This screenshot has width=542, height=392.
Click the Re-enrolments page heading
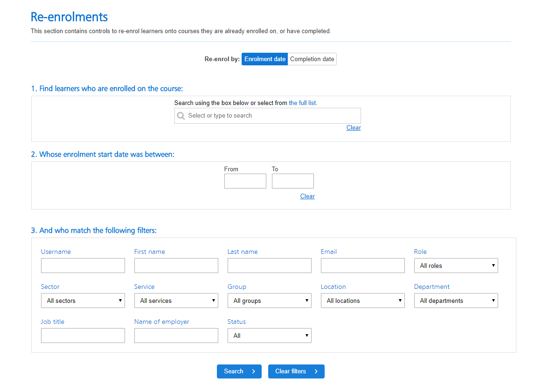click(69, 17)
